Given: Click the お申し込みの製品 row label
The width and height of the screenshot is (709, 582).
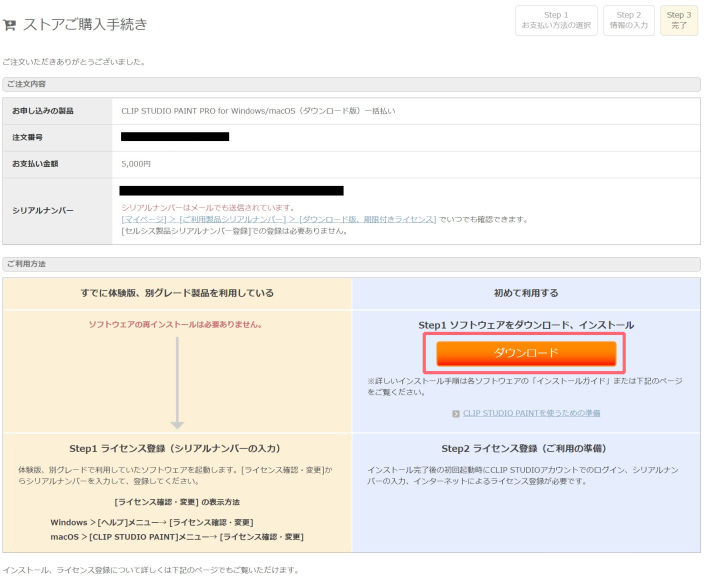Looking at the screenshot, I should 43,111.
